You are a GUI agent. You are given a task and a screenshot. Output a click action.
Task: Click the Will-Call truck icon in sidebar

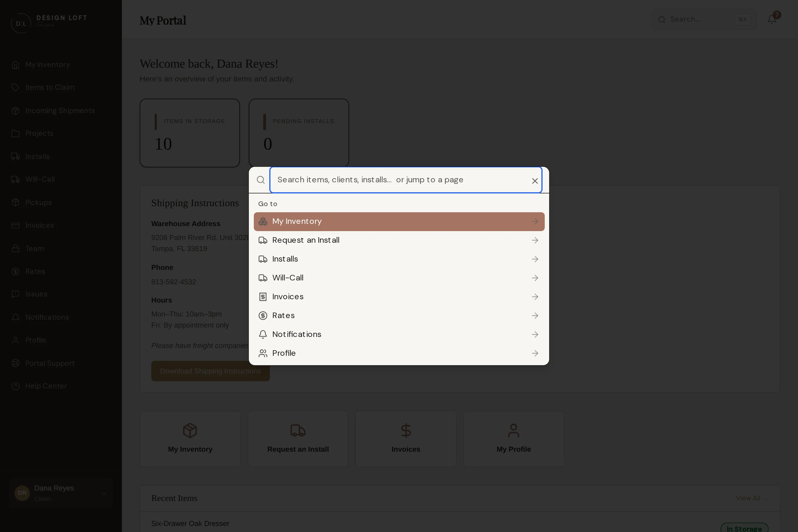[16, 179]
